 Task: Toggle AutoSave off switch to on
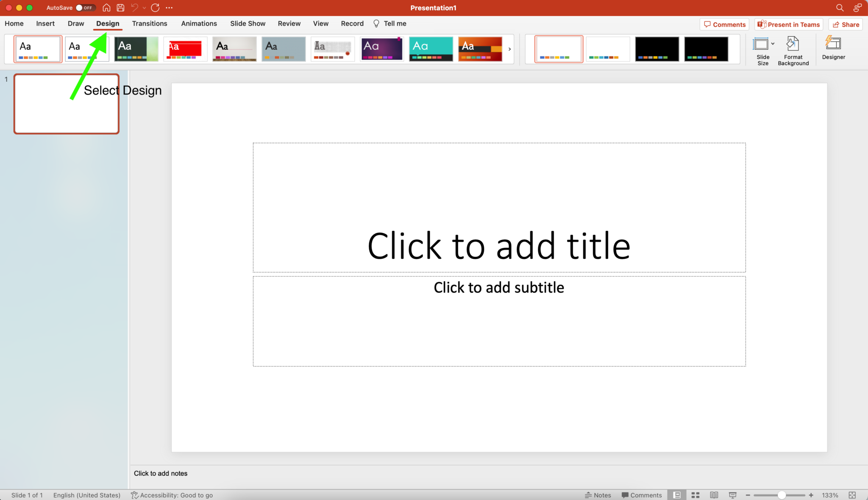86,7
